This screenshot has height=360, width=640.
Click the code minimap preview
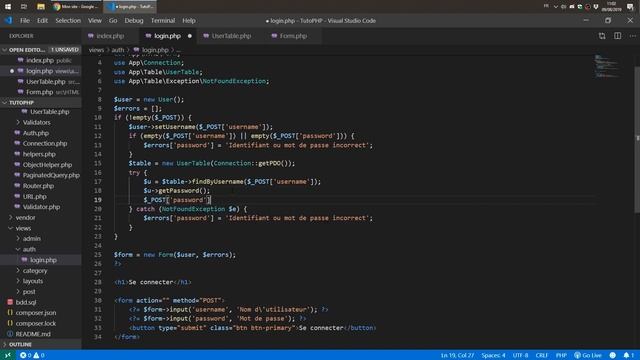tap(607, 66)
